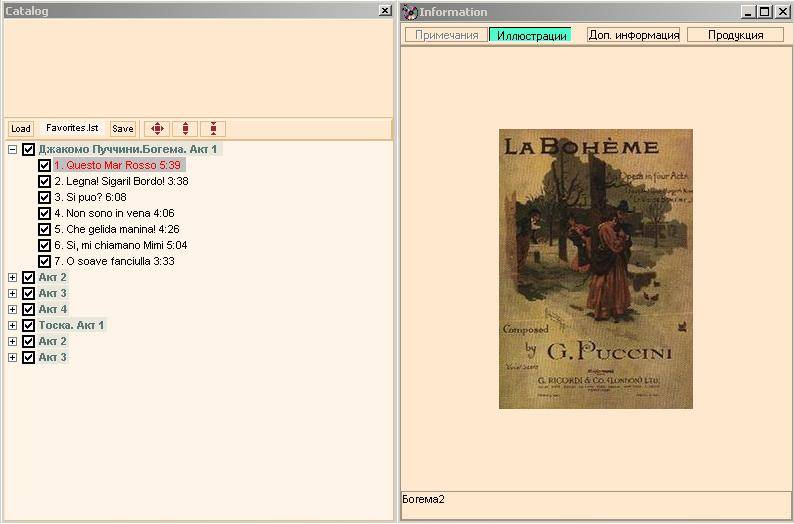Viewport: 794px width, 524px height.
Task: Uncheck the Questo Mar Rosso track checkbox
Action: click(x=45, y=165)
